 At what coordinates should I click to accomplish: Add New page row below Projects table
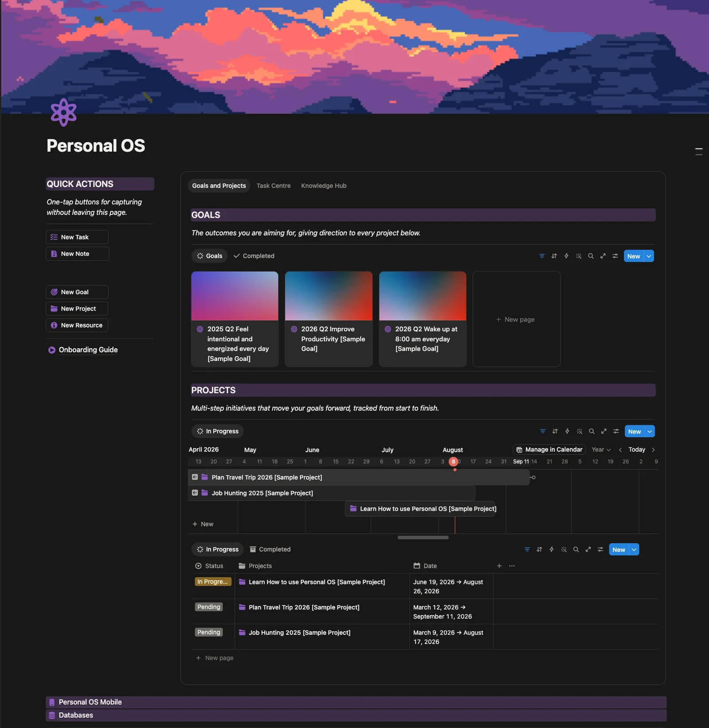215,658
